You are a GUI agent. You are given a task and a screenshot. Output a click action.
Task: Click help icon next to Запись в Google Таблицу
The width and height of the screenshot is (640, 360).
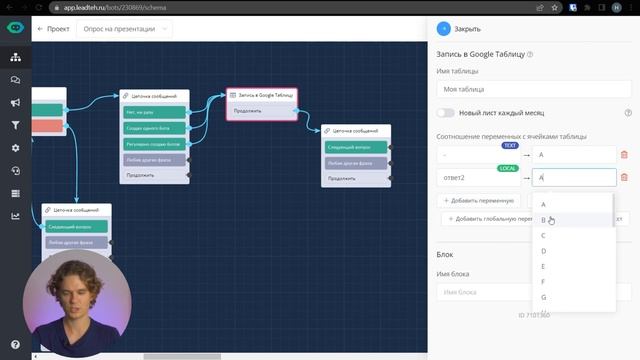(530, 54)
